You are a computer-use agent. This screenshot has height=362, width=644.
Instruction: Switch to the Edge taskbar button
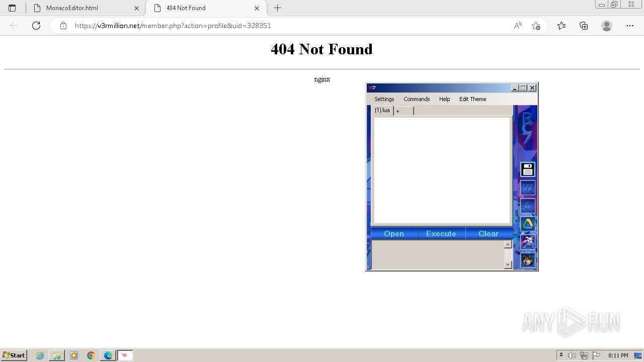pos(108,355)
